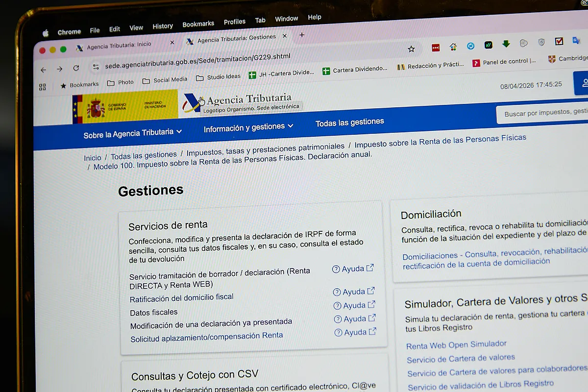
Task: Open the History menu
Action: (x=163, y=26)
